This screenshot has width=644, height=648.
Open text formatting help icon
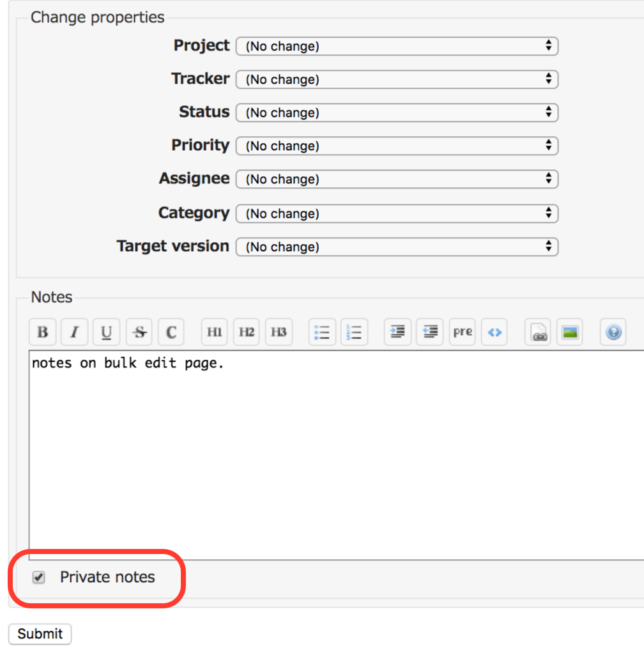[613, 332]
